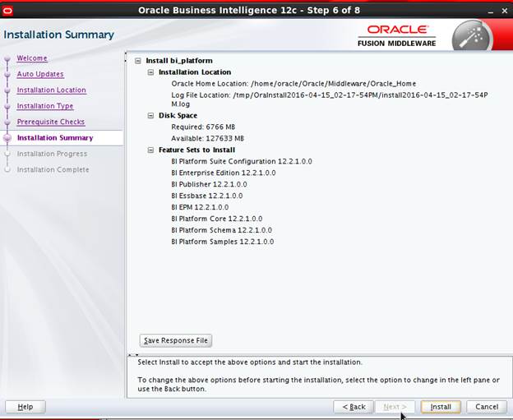513x420 pixels.
Task: Click the Oracle Fusion Middleware logo
Action: pyautogui.click(x=396, y=37)
